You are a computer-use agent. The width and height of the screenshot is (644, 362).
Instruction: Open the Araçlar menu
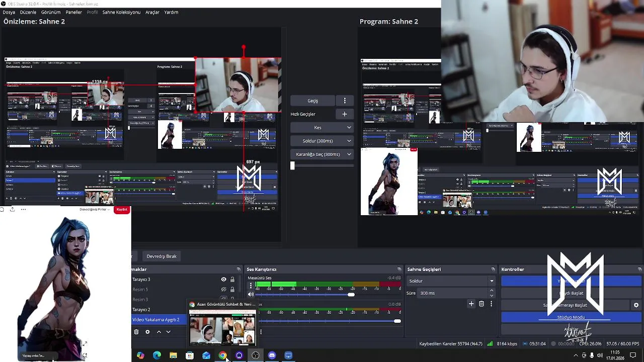[x=152, y=12]
